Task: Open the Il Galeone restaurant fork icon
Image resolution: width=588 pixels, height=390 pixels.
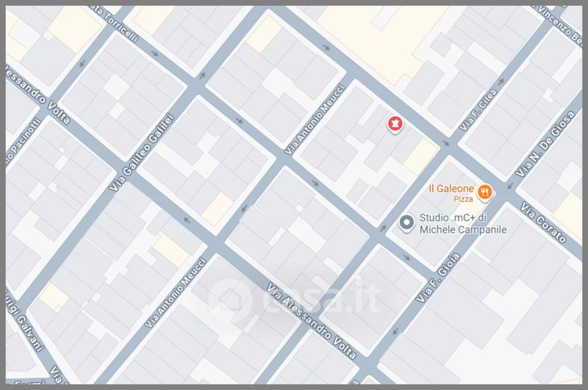Action: tap(484, 192)
